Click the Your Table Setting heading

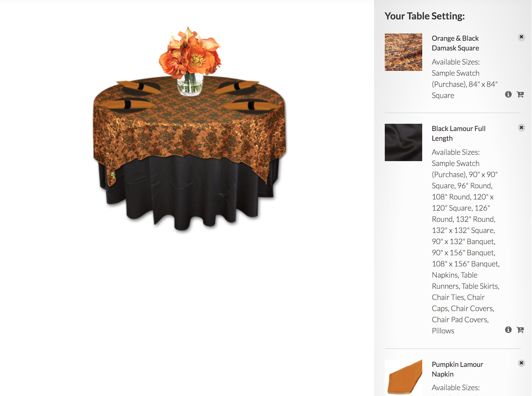point(425,16)
